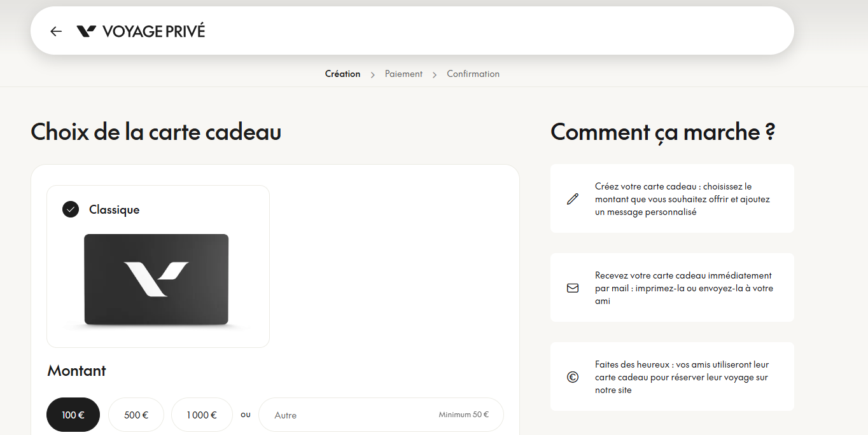Screen dimensions: 868x435
Task: Click the pencil icon in how-it-works
Action: tap(573, 199)
